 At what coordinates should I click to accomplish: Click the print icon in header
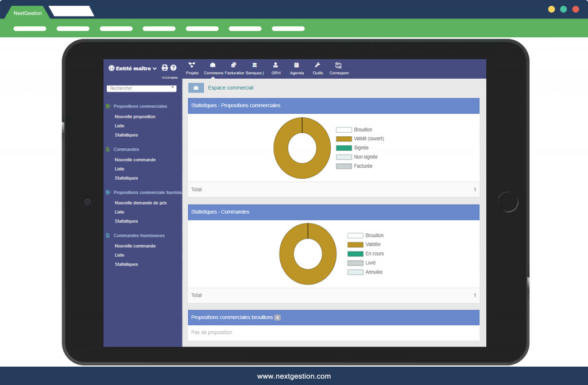point(165,68)
